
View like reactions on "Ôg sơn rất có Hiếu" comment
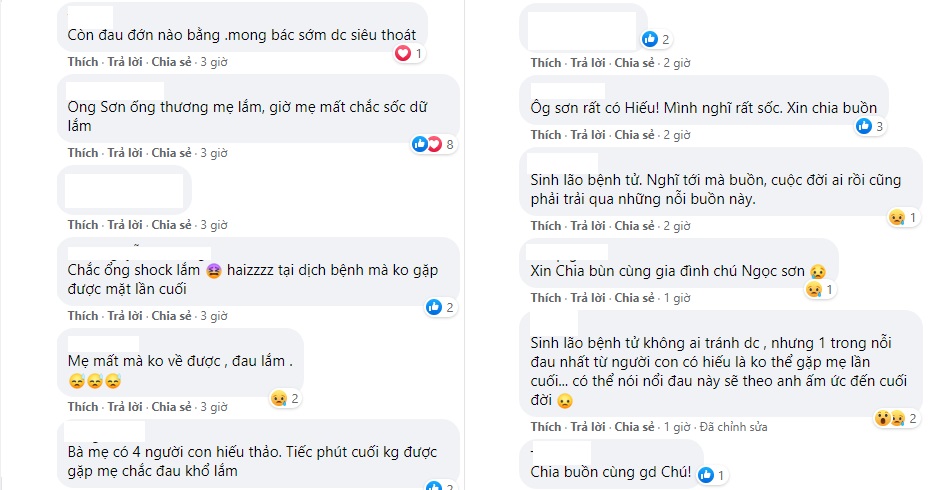click(869, 126)
